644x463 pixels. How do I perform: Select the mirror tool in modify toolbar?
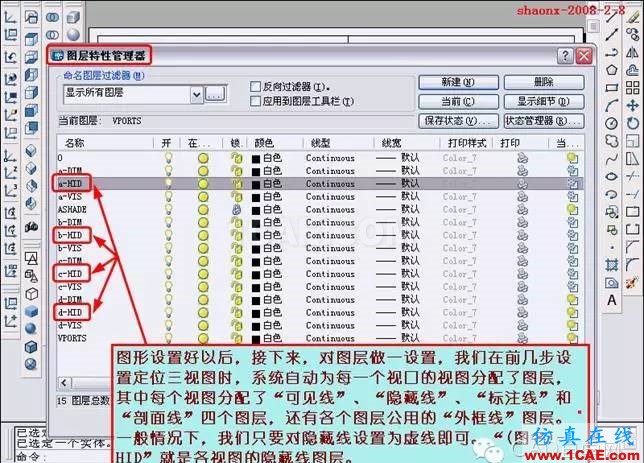coord(633,52)
